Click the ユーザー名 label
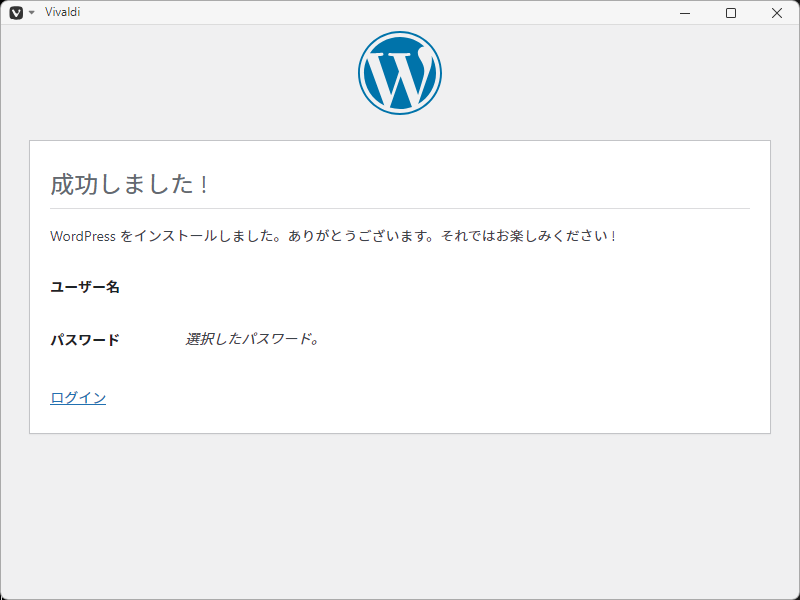 85,287
